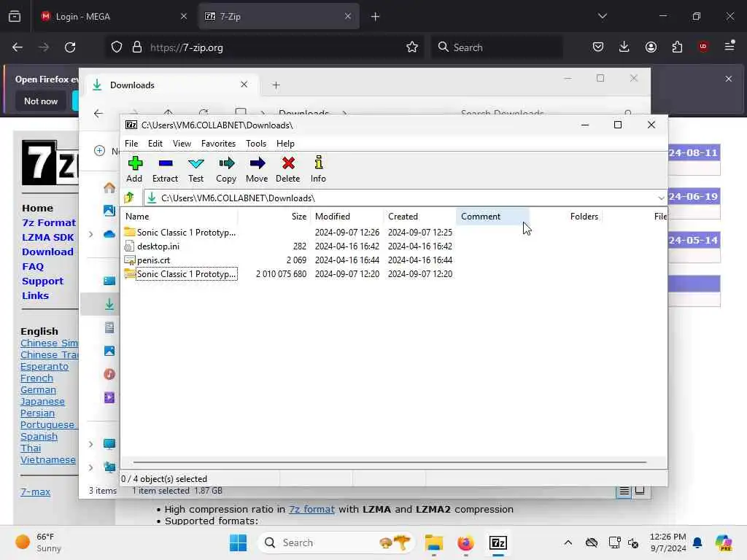Open the File menu in 7-Zip
This screenshot has height=560, width=747.
(131, 144)
